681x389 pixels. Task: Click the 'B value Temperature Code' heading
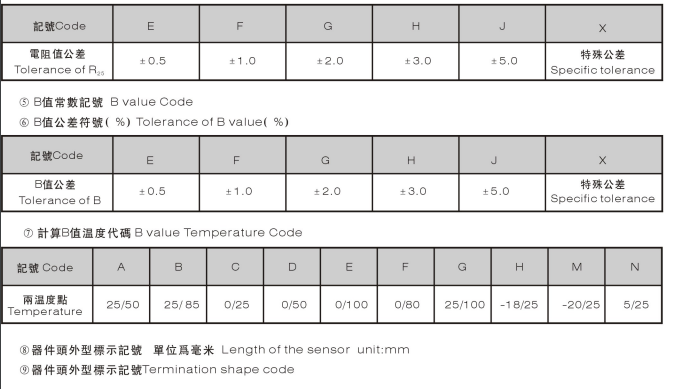pos(218,233)
